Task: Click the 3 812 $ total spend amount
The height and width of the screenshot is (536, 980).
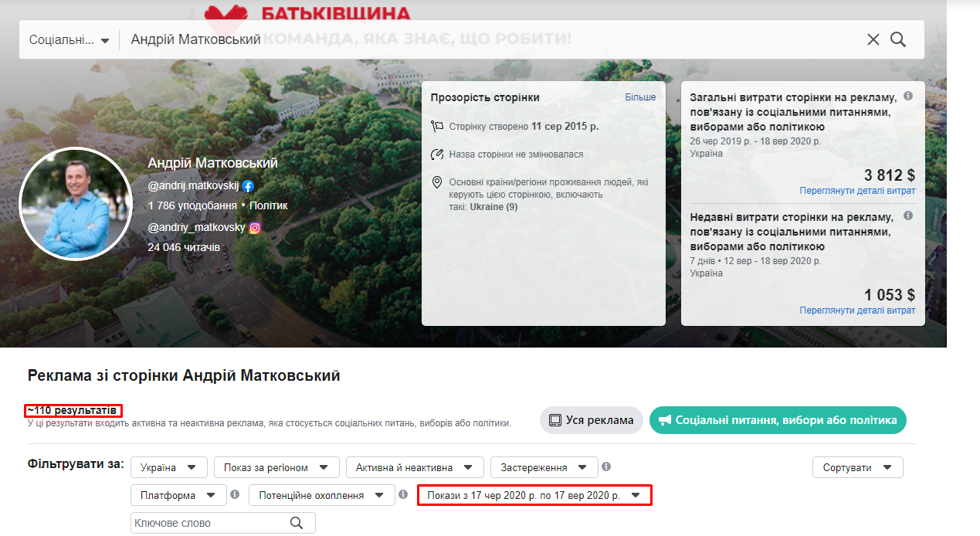Action: [x=890, y=175]
